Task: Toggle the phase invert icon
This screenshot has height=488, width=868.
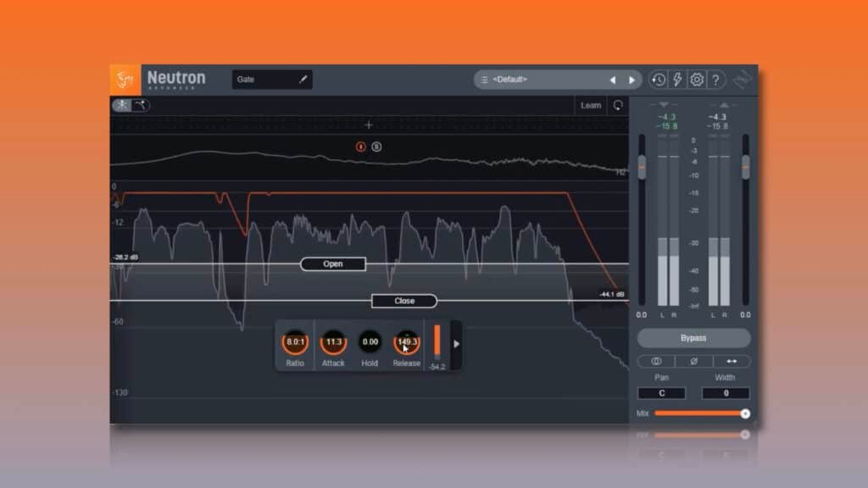Action: pyautogui.click(x=693, y=361)
